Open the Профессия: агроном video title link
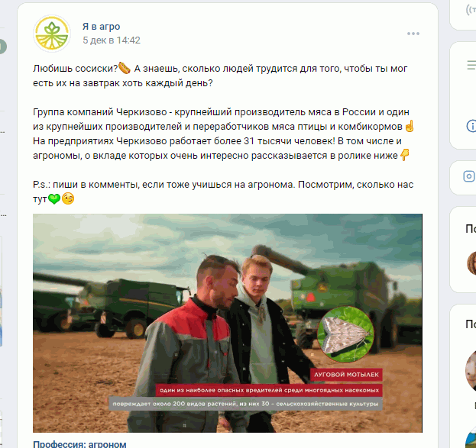 pos(79,444)
